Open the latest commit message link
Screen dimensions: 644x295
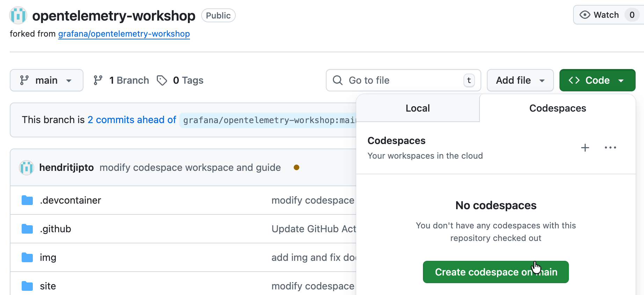[190, 168]
